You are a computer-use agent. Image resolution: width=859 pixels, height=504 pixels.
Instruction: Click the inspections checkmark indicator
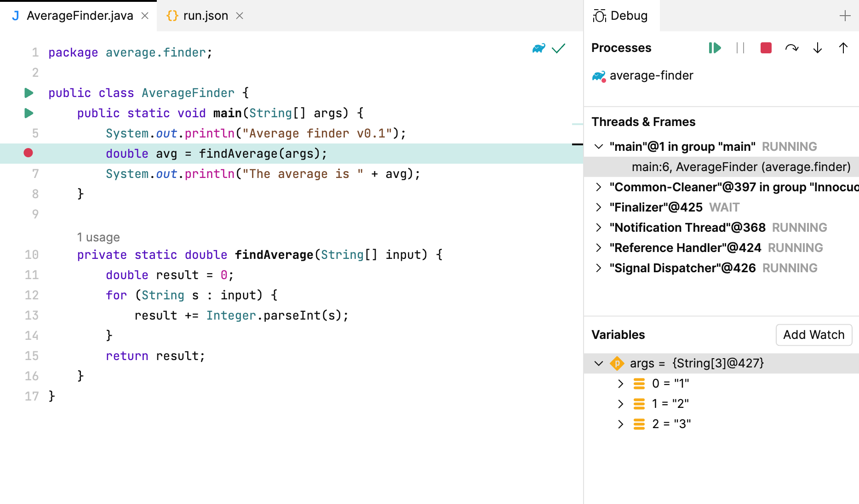coord(558,48)
